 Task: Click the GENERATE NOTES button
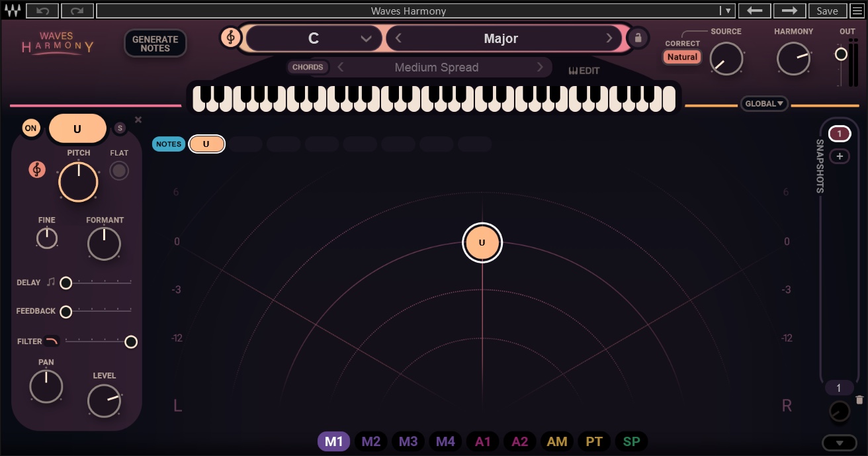coord(155,44)
